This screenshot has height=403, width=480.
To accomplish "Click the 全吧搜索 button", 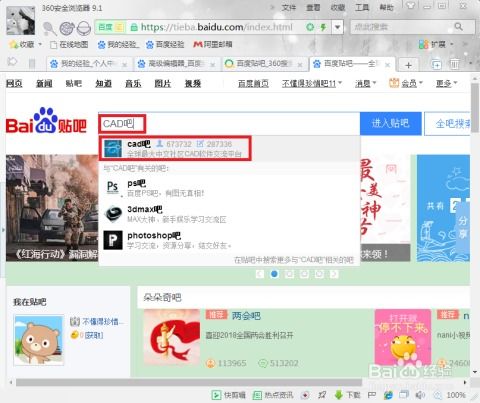I will (x=447, y=123).
